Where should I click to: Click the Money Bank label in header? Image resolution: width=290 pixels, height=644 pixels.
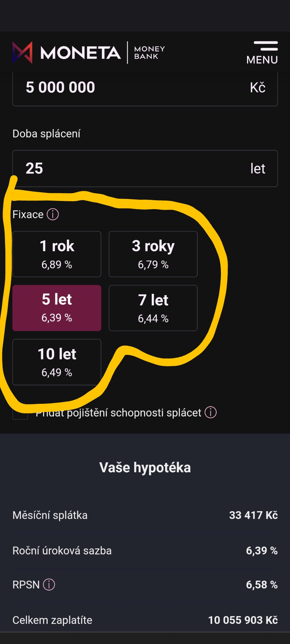[149, 53]
